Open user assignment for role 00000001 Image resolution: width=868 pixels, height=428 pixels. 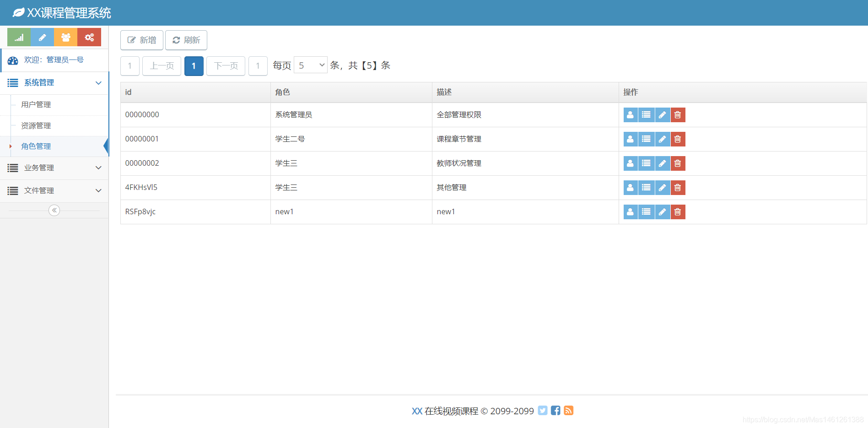pyautogui.click(x=631, y=139)
